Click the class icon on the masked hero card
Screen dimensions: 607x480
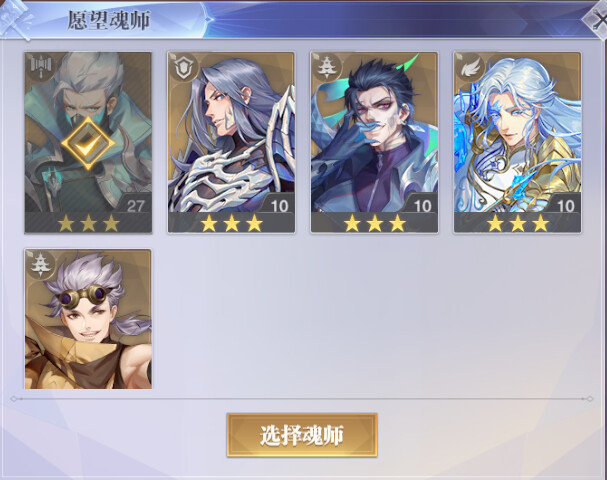(41, 68)
